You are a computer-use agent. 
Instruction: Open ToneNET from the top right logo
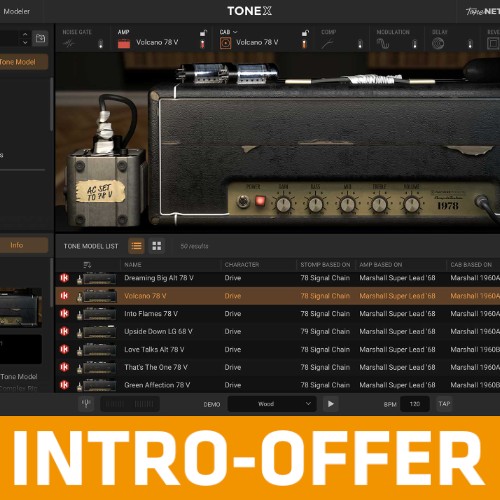click(483, 11)
